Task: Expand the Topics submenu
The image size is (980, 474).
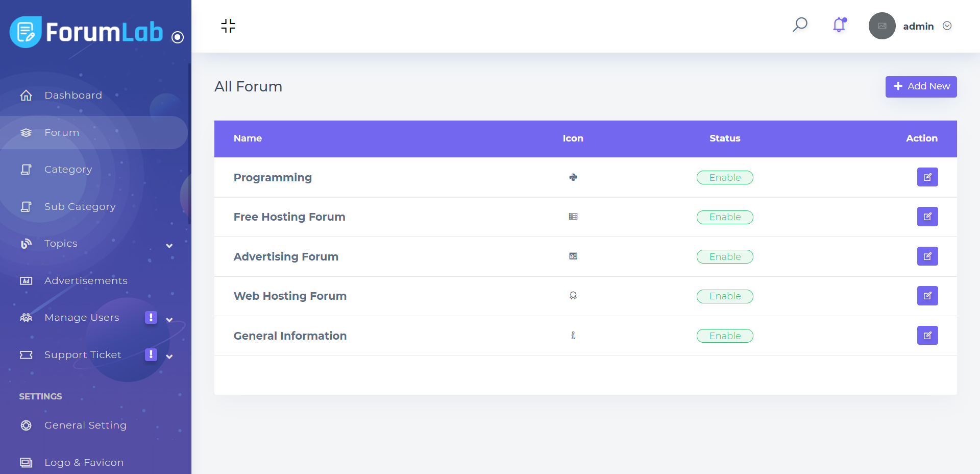Action: tap(169, 246)
